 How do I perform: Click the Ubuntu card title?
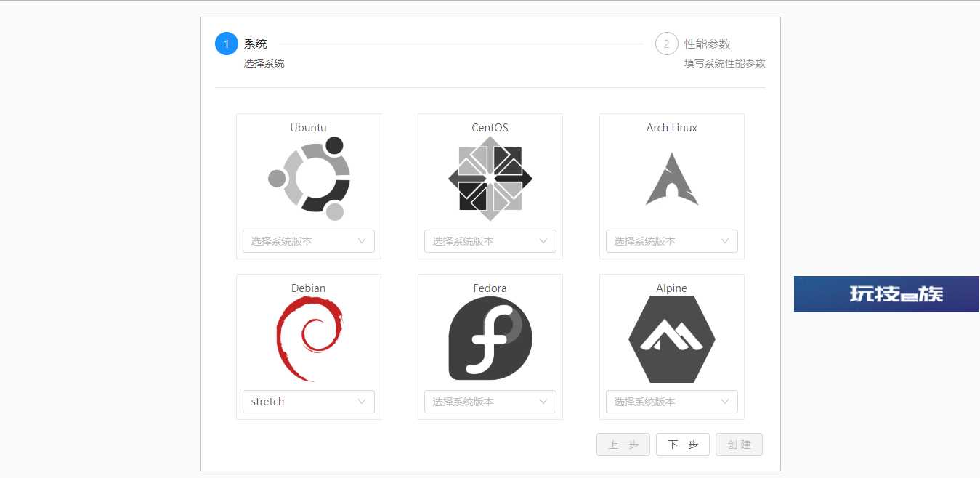click(309, 128)
